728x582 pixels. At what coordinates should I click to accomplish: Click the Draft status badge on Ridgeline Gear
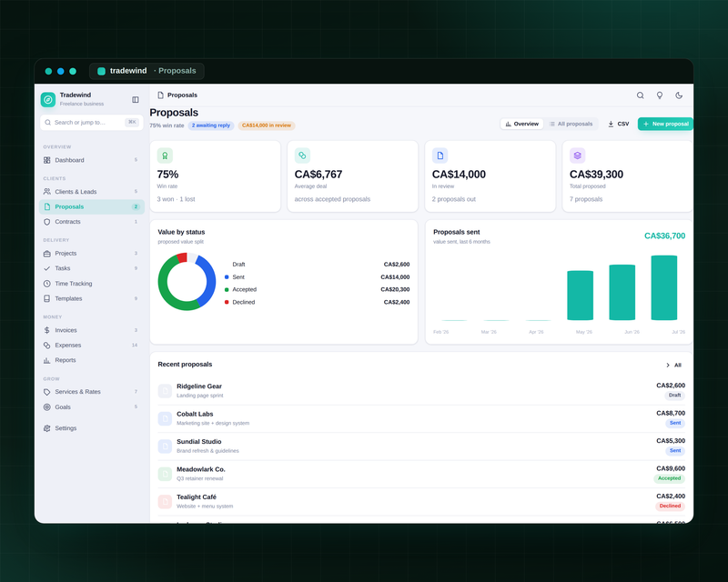674,396
